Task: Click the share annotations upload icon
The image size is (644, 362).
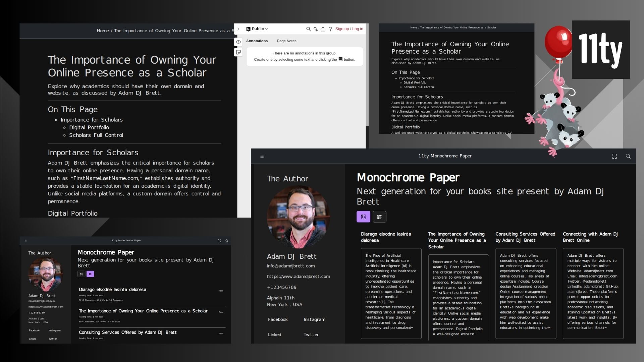Action: coord(323,29)
